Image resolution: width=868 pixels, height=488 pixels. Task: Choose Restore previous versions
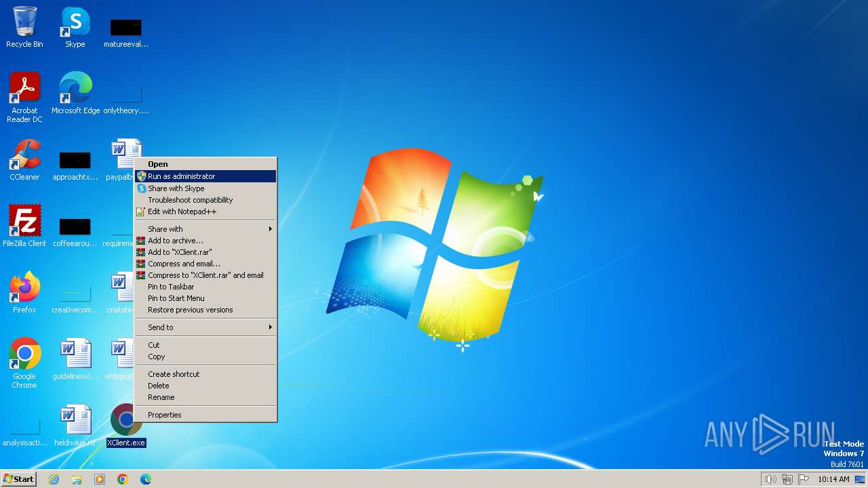click(x=205, y=310)
